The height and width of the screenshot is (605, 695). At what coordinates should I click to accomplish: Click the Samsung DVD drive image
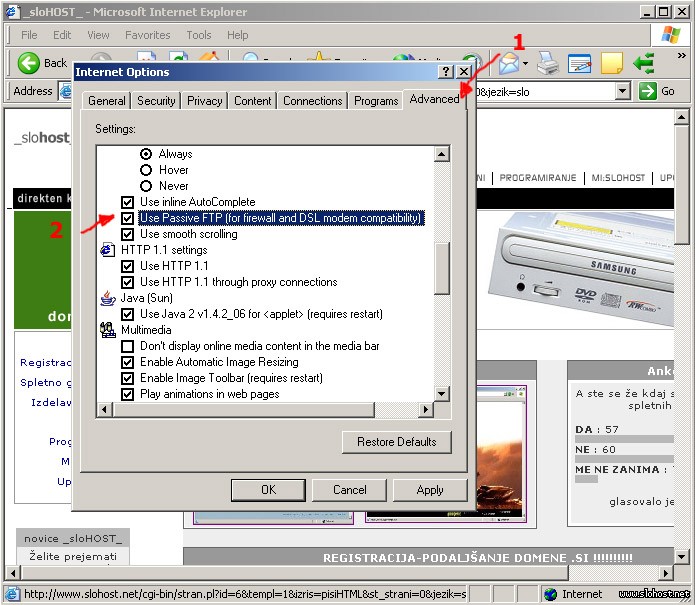tap(581, 269)
